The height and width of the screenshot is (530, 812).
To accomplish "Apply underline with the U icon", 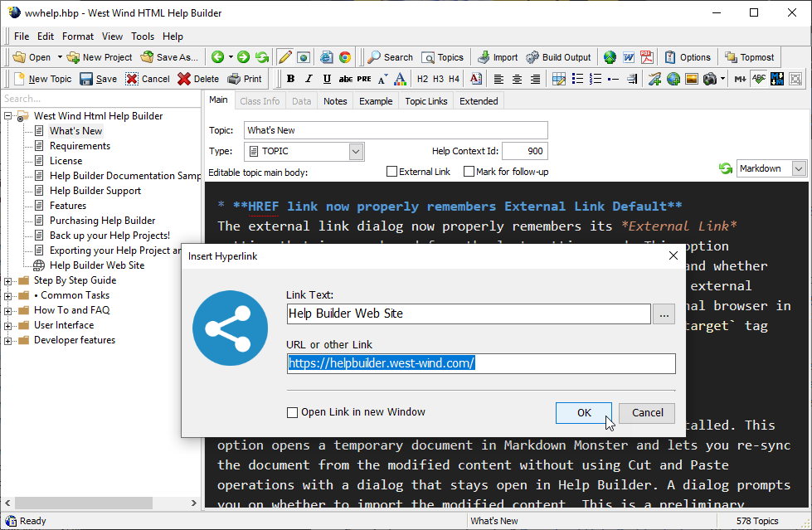I will coord(327,79).
